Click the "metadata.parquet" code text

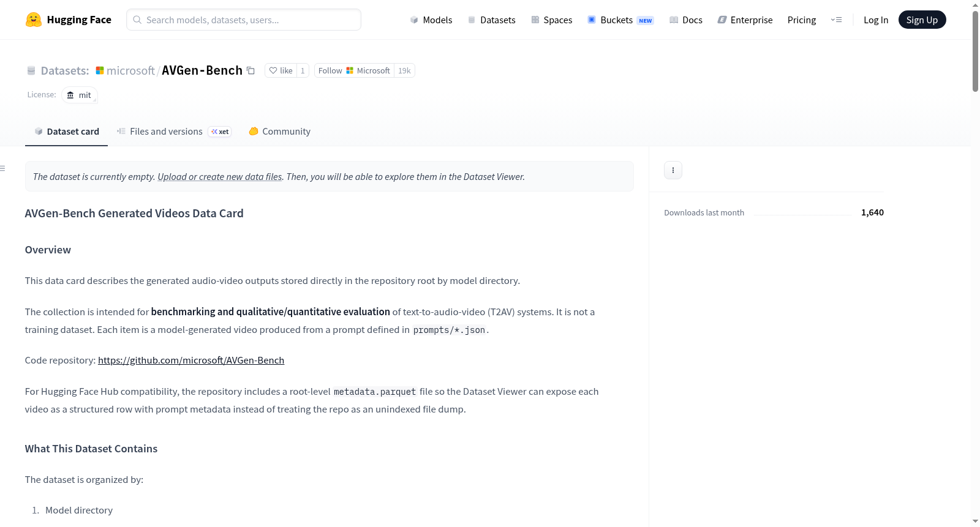(x=375, y=392)
